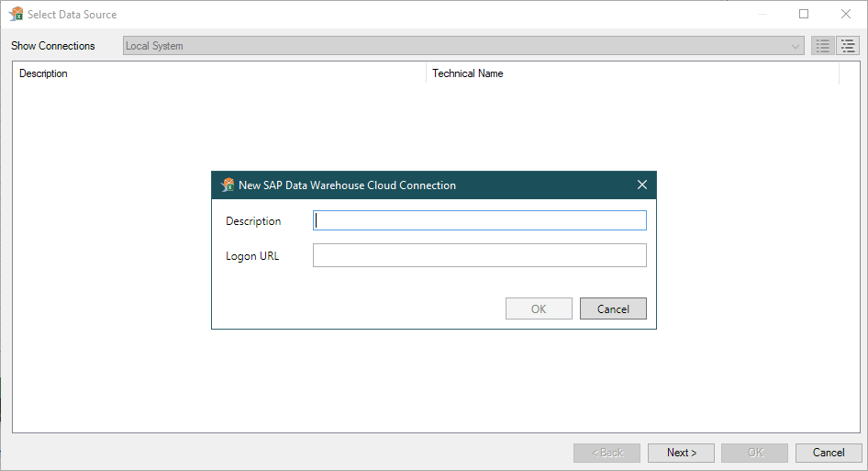Click the < Back button
The image size is (868, 471).
[606, 453]
